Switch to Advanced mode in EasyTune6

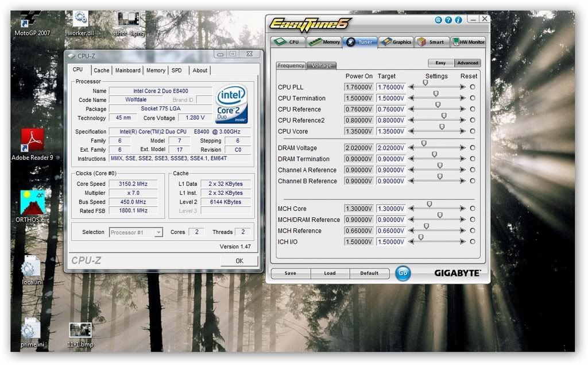coord(467,63)
